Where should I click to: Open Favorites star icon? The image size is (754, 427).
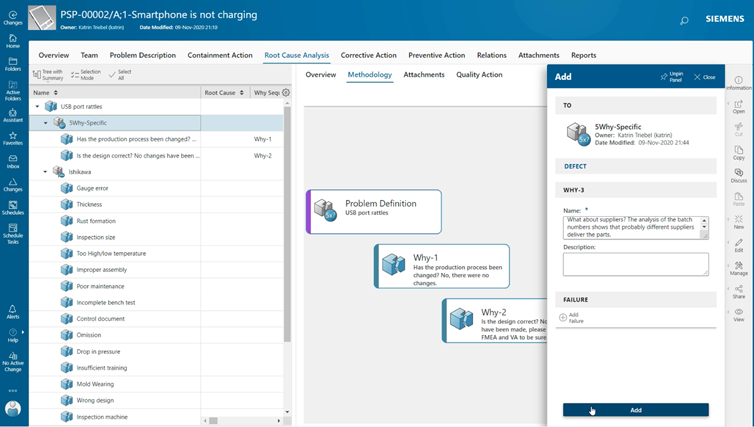pyautogui.click(x=13, y=138)
